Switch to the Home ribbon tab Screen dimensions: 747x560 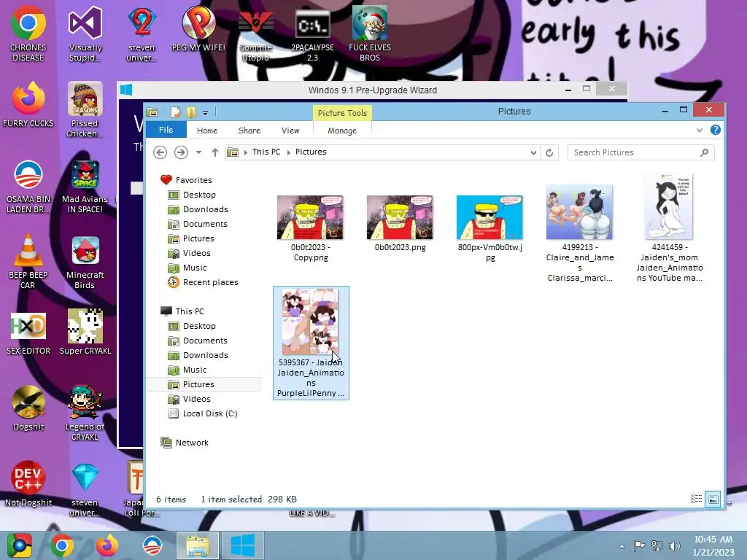(x=206, y=131)
